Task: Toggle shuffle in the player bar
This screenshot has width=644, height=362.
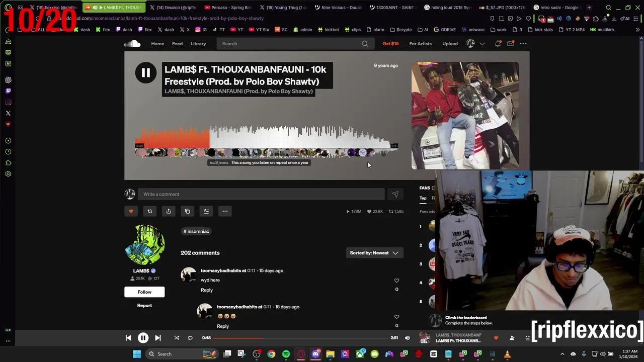Action: [x=177, y=338]
